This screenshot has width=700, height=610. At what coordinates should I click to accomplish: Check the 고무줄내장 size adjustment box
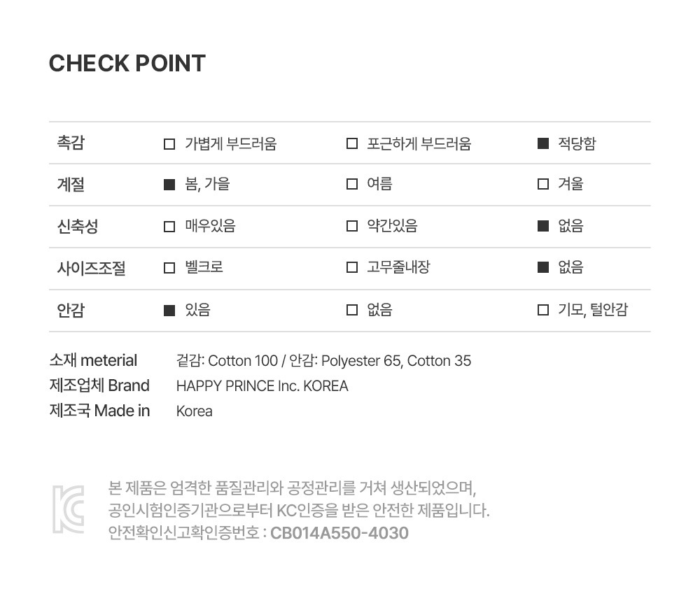pos(352,268)
